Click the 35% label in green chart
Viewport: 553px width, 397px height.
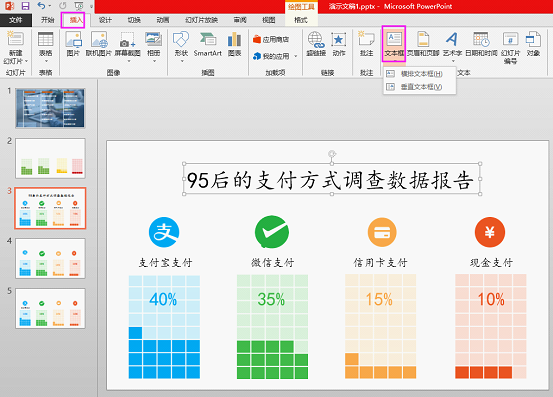pos(271,299)
